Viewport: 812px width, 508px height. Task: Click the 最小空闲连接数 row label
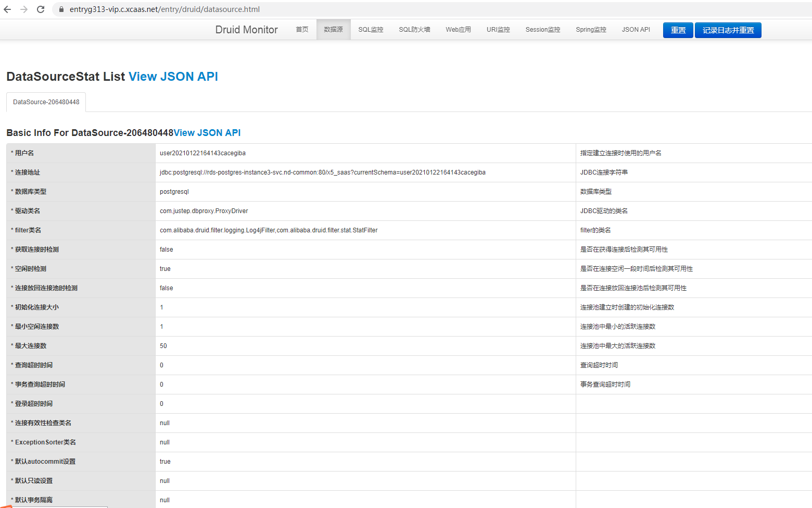pyautogui.click(x=36, y=327)
